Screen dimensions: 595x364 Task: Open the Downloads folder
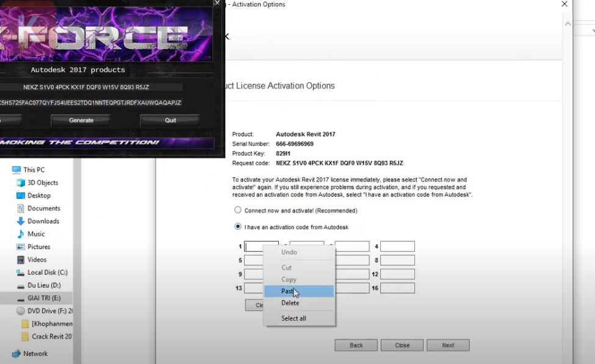coord(45,221)
